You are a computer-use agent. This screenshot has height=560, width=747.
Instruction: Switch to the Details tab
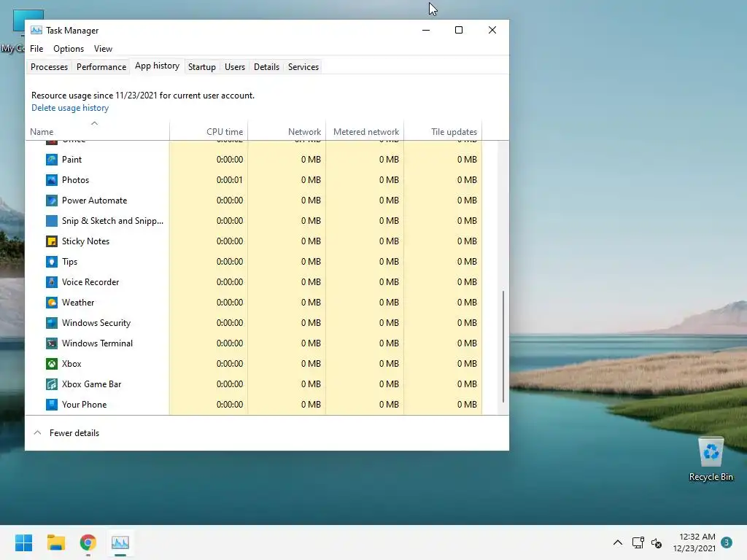click(x=266, y=67)
